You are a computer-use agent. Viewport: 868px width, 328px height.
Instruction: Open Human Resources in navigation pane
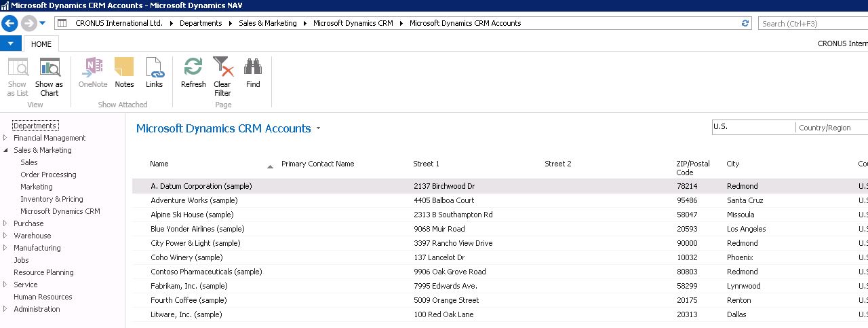[x=43, y=297]
